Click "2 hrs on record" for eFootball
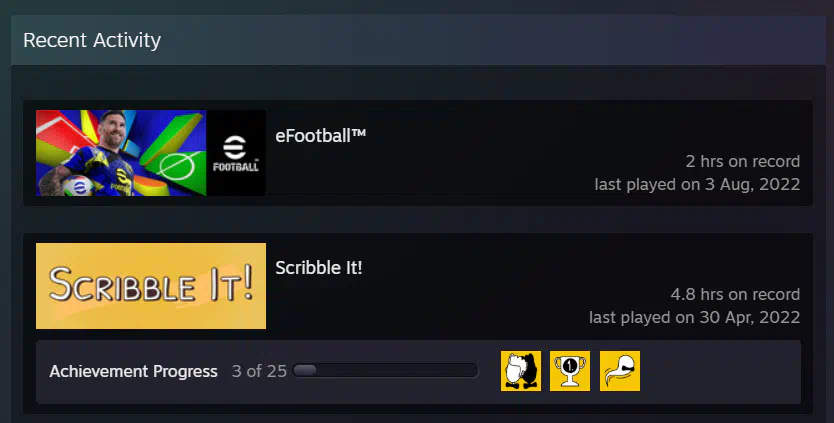The height and width of the screenshot is (423, 834). click(743, 161)
